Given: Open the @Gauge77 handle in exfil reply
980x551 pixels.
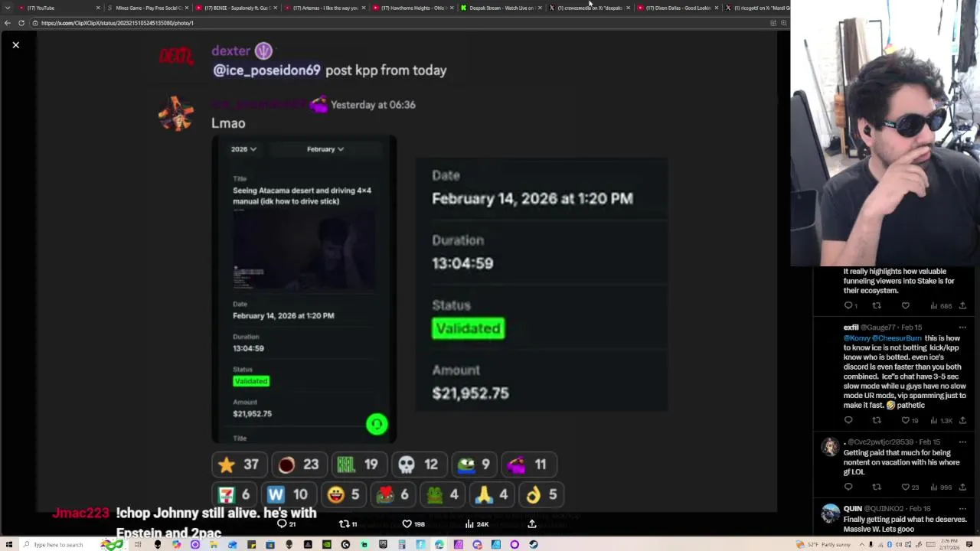Looking at the screenshot, I should [880, 328].
